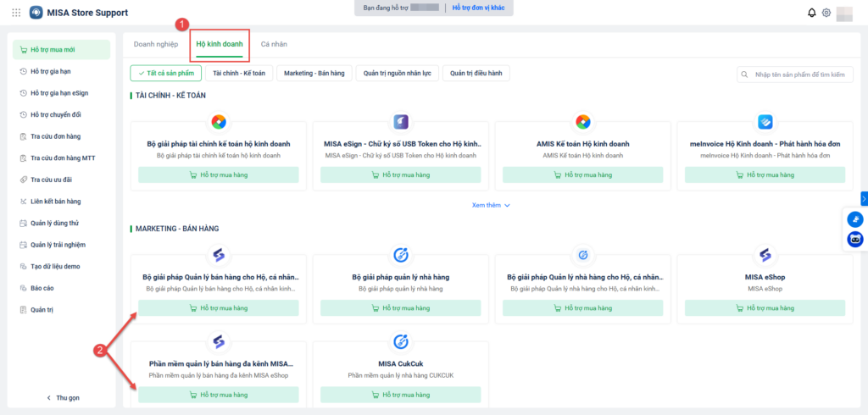Open the app launcher grid icon
This screenshot has width=868, height=415.
click(16, 12)
